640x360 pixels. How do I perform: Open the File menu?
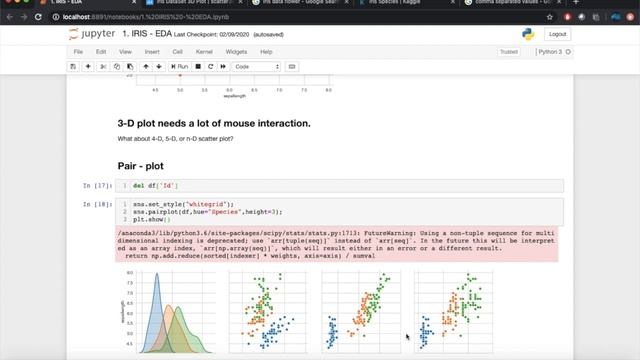pyautogui.click(x=78, y=52)
